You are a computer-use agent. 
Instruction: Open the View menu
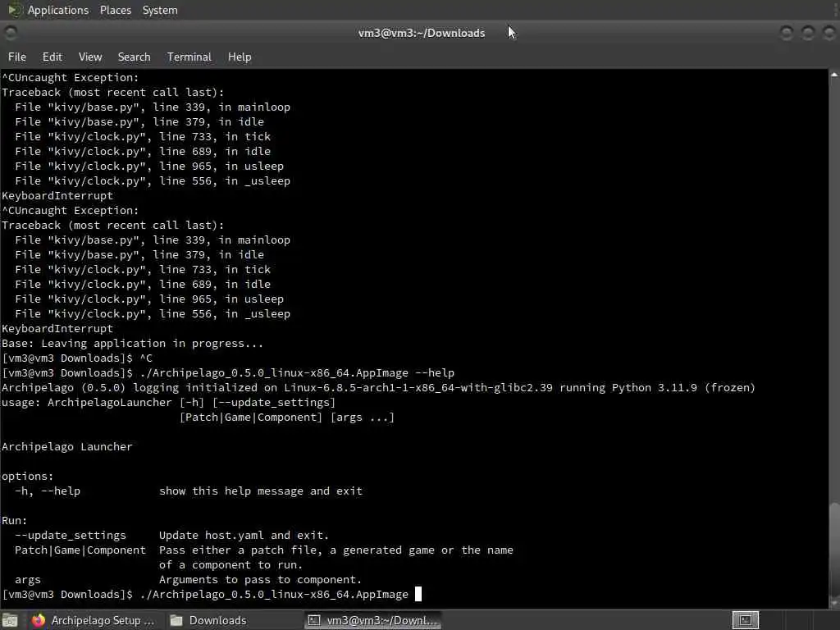[x=90, y=57]
